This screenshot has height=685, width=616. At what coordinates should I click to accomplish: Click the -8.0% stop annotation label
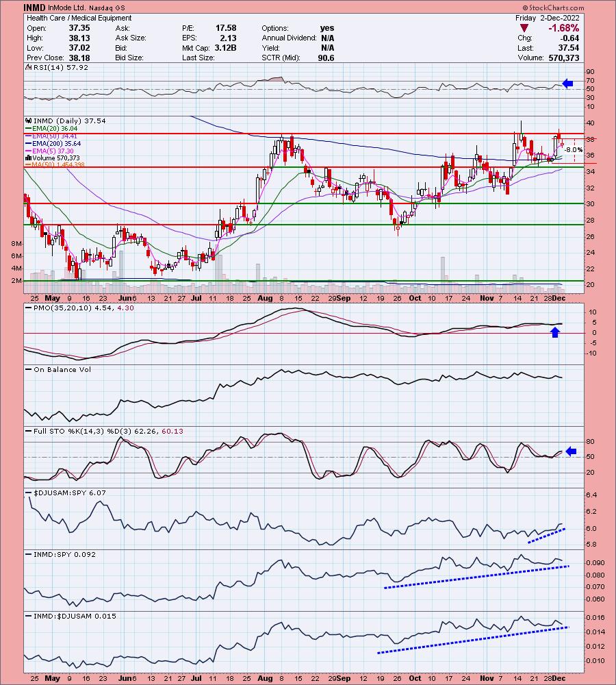[573, 150]
